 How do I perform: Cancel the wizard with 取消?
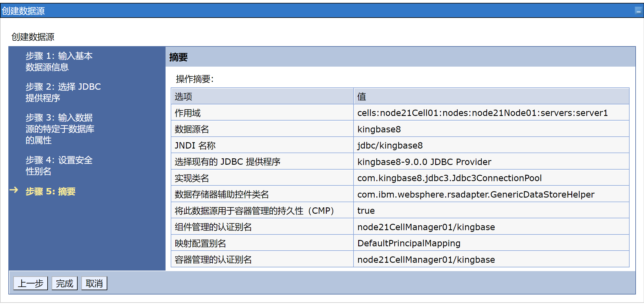94,284
